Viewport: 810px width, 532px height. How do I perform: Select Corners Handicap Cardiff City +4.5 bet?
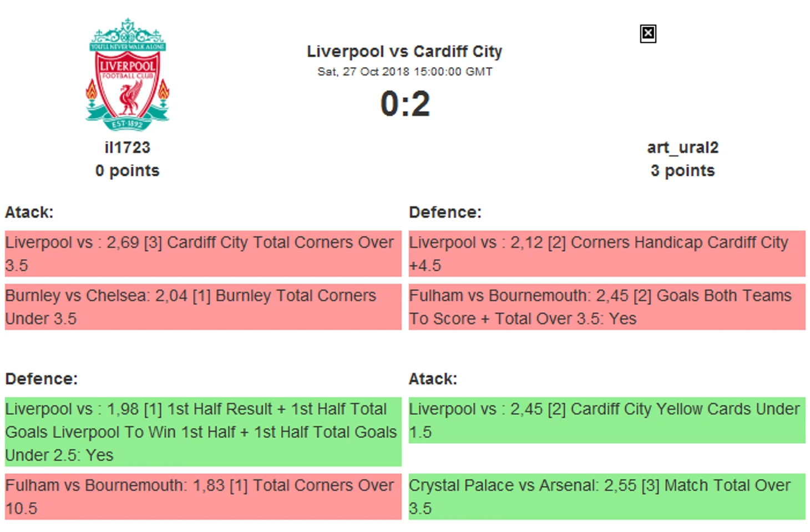tap(607, 254)
